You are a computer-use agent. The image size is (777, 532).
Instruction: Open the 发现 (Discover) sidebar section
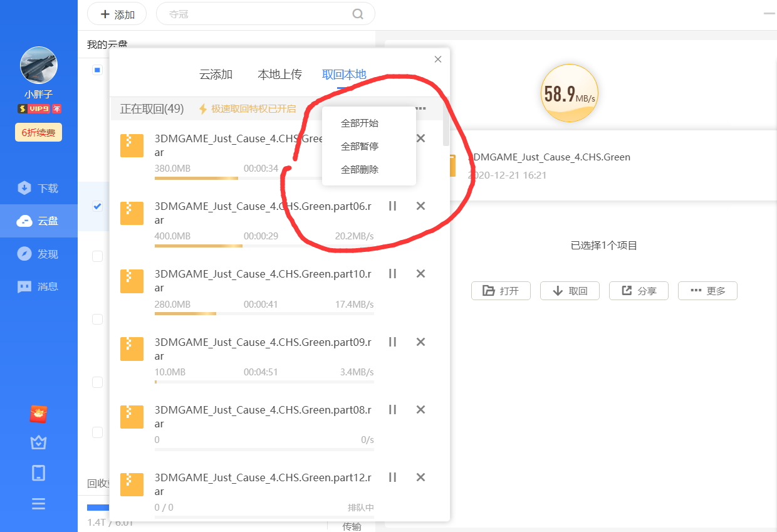click(38, 254)
